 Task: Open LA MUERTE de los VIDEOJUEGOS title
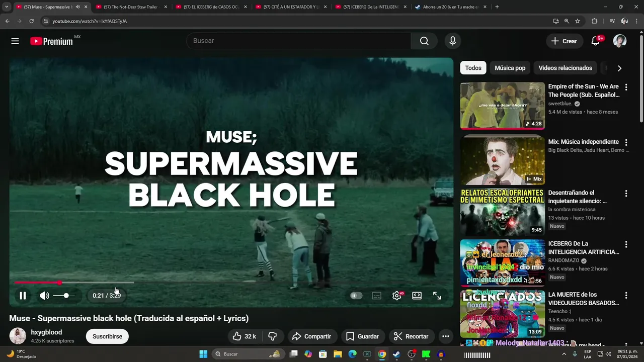pos(584,299)
